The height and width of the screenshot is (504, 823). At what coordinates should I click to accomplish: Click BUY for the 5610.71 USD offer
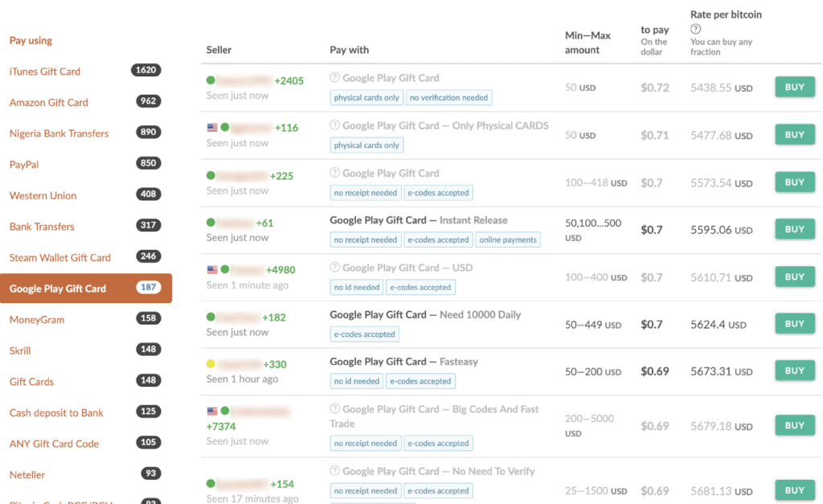(x=795, y=277)
